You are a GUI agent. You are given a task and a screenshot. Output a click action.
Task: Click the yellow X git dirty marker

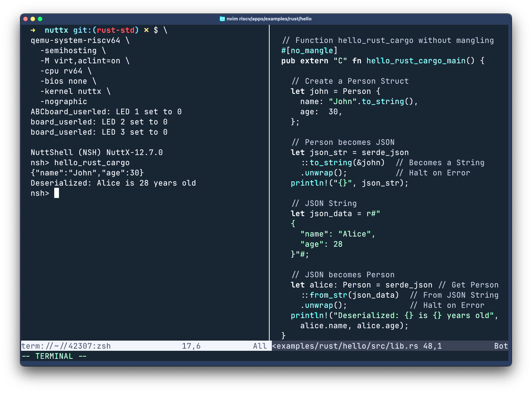(146, 30)
